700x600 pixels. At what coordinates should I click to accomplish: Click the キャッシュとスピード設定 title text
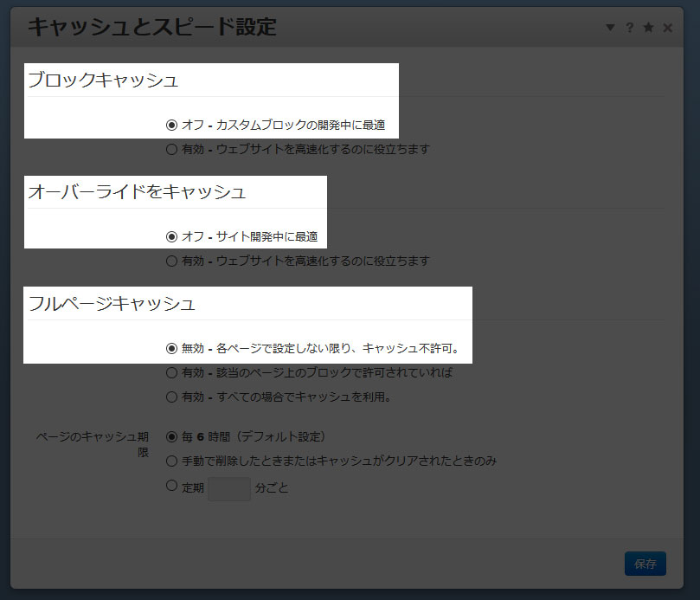click(x=151, y=27)
